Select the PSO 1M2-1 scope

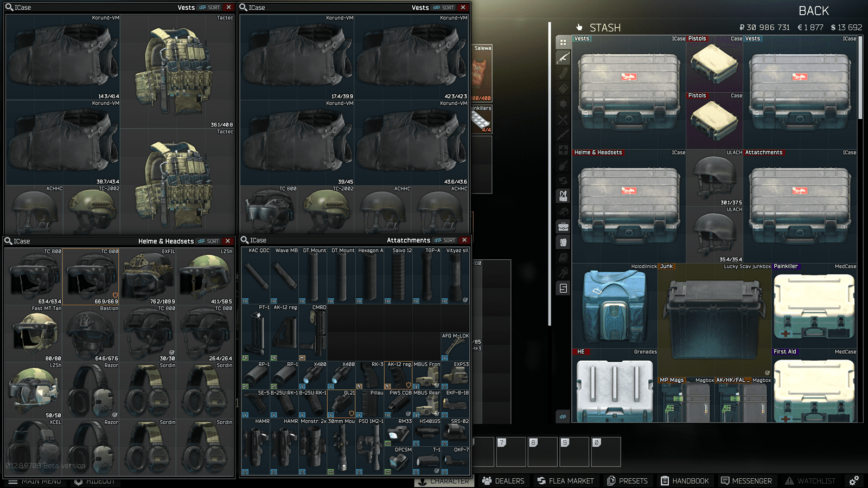point(370,447)
